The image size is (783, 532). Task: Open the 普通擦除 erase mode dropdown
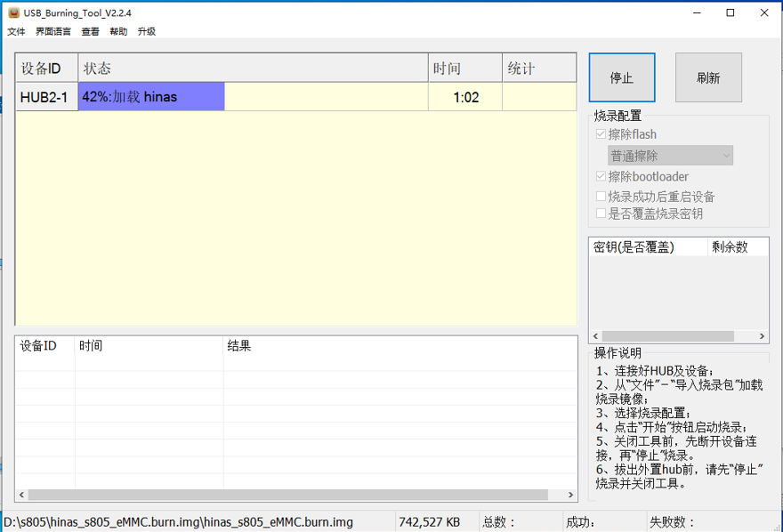coord(670,156)
